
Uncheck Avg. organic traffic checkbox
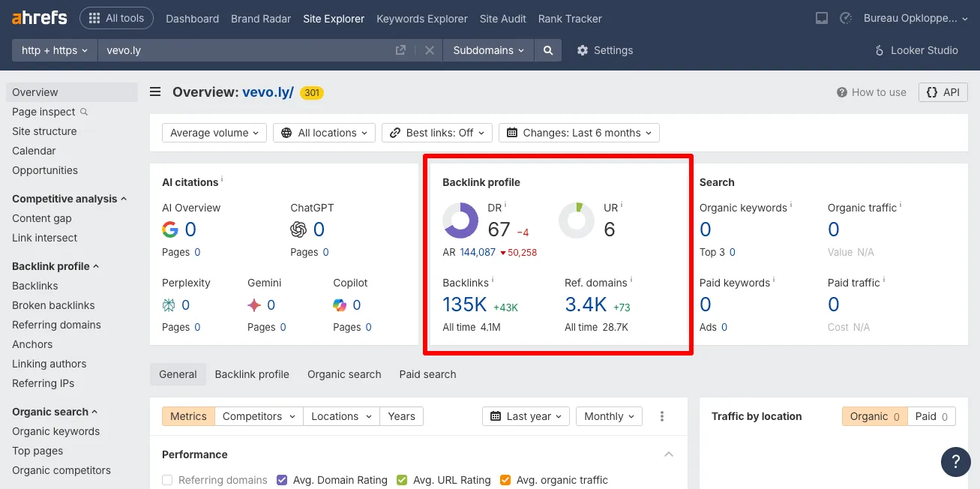(505, 480)
